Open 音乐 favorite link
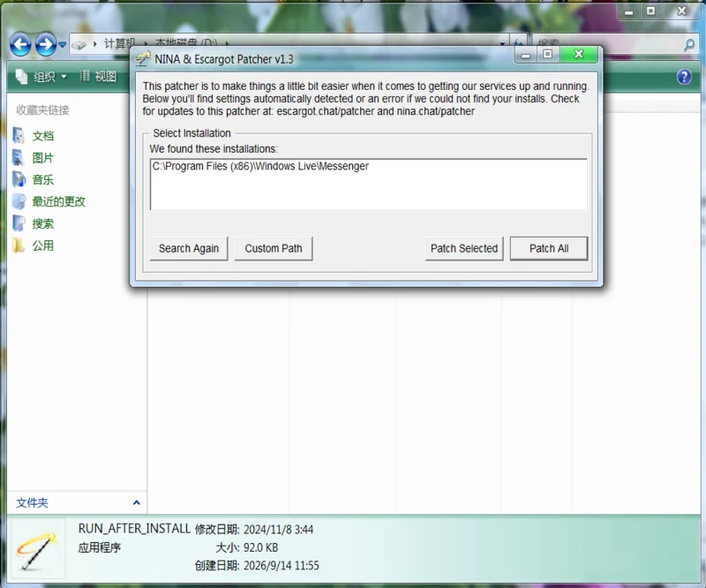The height and width of the screenshot is (588, 706). click(x=42, y=180)
